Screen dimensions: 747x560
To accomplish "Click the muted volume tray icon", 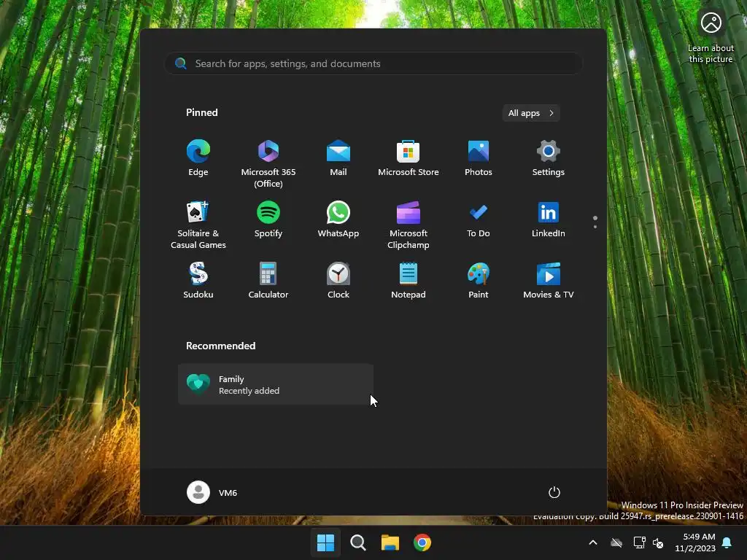I will 658,542.
